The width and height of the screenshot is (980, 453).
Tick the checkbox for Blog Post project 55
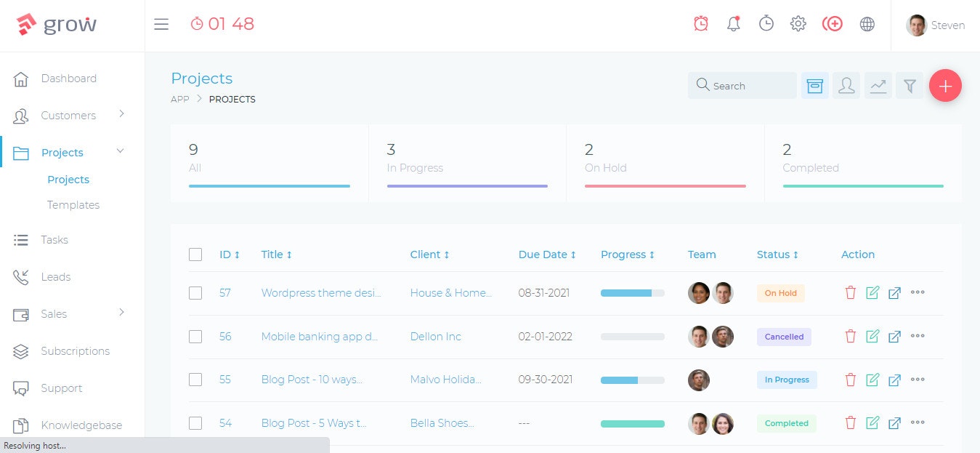pyautogui.click(x=195, y=380)
